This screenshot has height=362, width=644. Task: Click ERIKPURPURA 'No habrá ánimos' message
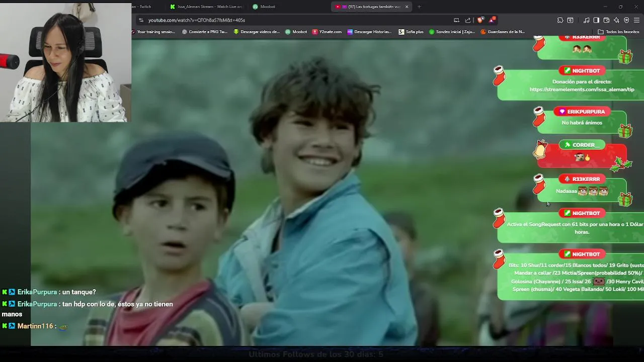coord(582,123)
